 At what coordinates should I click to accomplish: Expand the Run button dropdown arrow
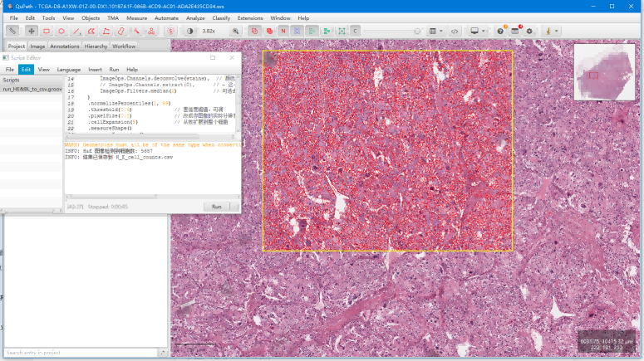[x=235, y=207]
